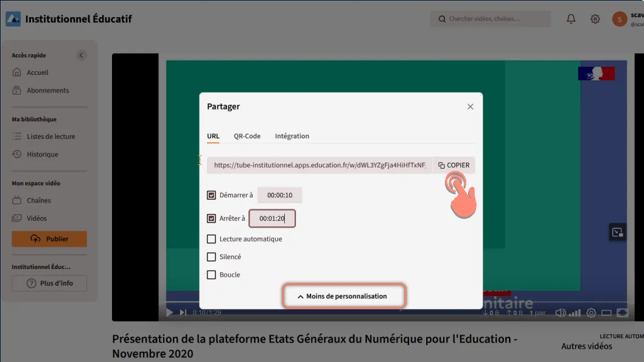Screen dimensions: 644x362
Task: Enable Lecture automatique checkbox
Action: pos(211,239)
